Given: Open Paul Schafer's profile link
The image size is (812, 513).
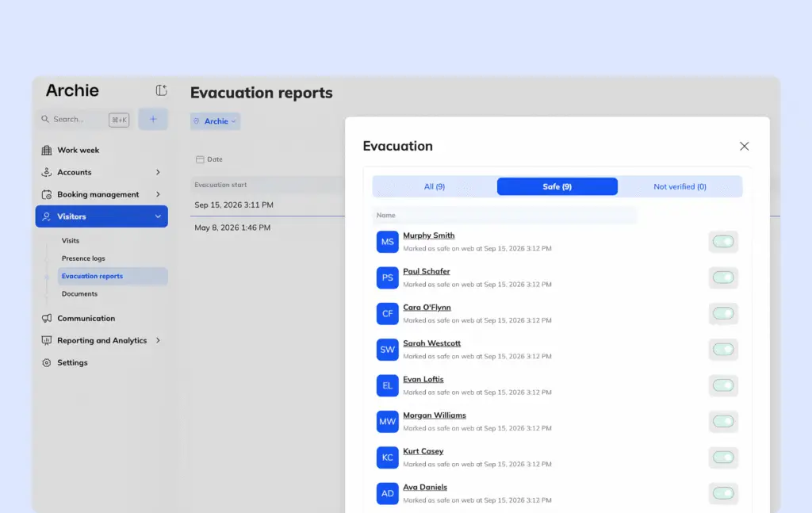Looking at the screenshot, I should coord(427,271).
